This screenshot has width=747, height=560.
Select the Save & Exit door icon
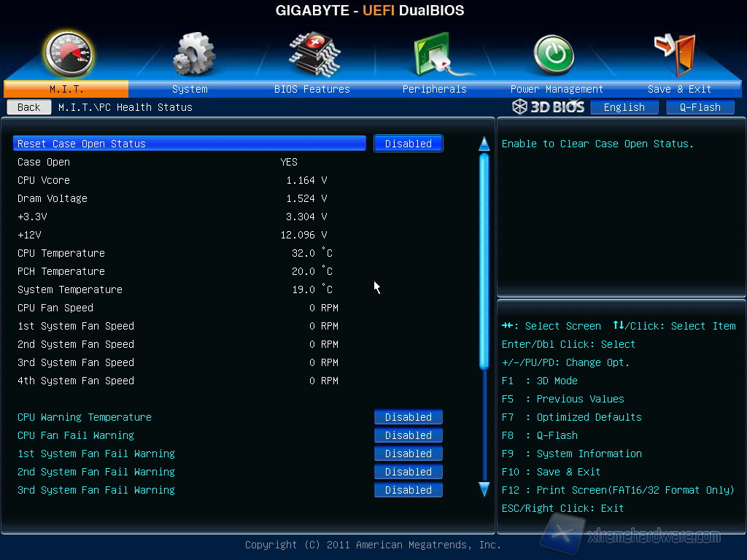click(x=675, y=52)
